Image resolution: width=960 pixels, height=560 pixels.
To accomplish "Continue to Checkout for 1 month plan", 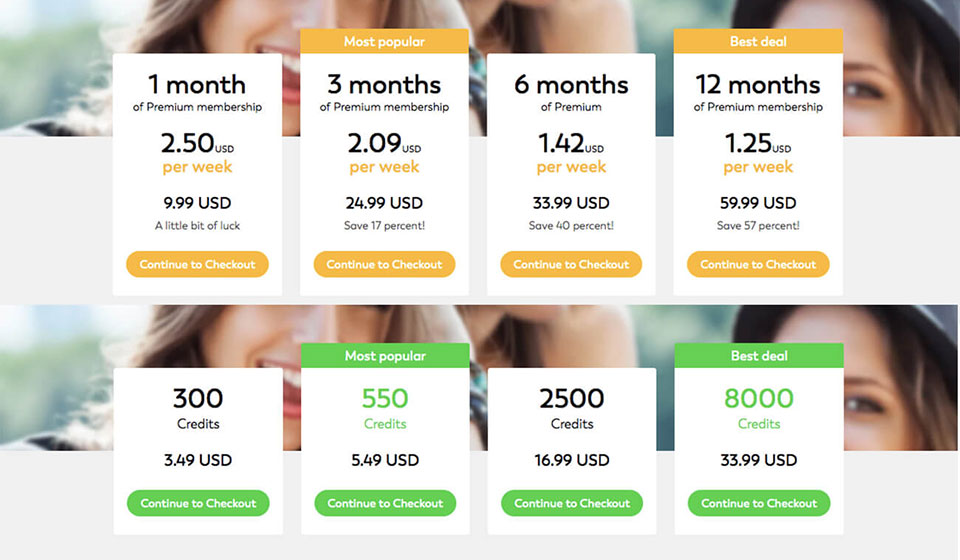I will (197, 265).
